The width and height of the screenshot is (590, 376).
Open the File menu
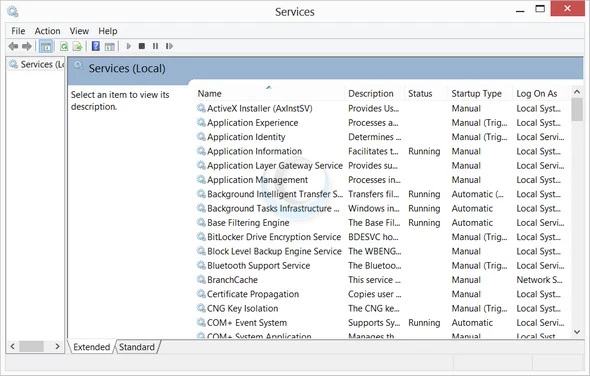pyautogui.click(x=18, y=31)
